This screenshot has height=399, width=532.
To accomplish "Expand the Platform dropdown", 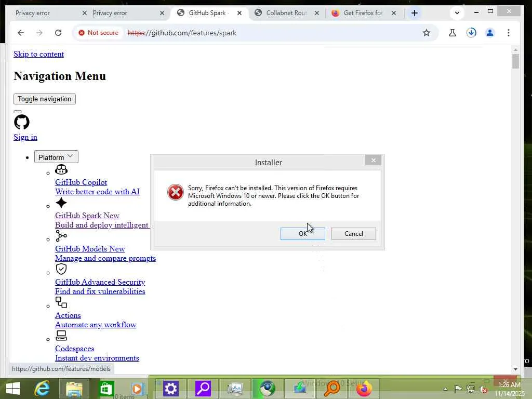I will click(56, 157).
